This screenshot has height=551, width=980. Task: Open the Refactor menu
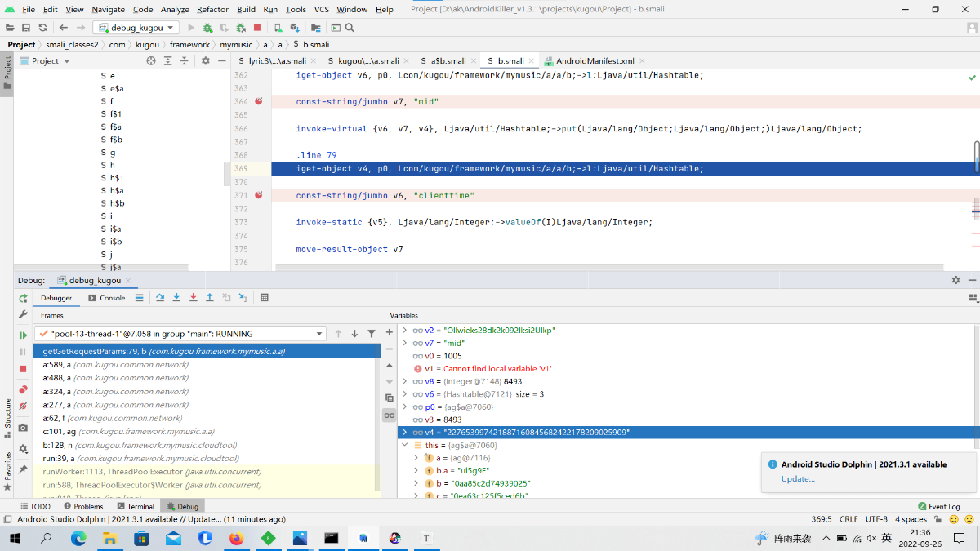[212, 9]
